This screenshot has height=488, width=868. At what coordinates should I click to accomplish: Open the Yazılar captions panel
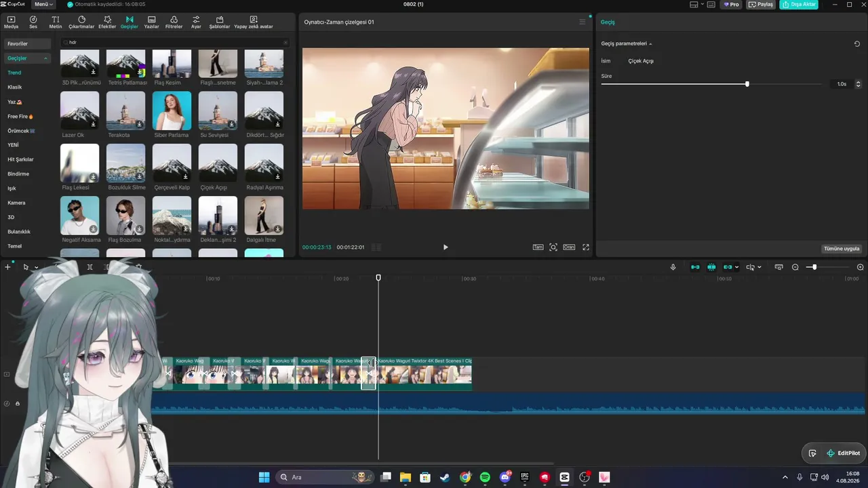151,22
